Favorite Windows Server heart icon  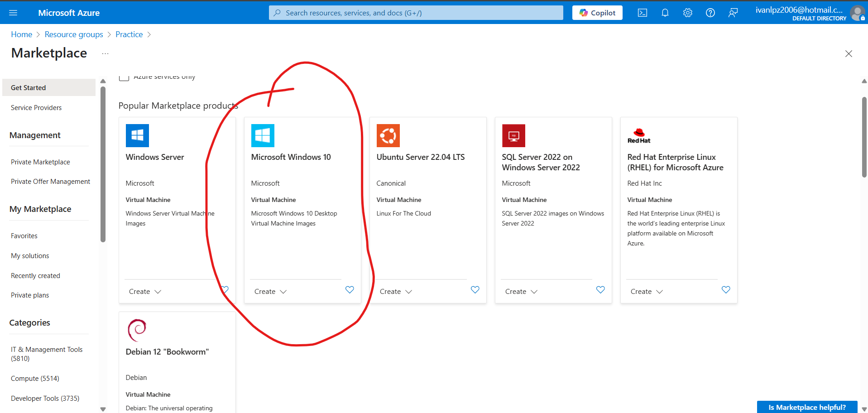pyautogui.click(x=225, y=290)
